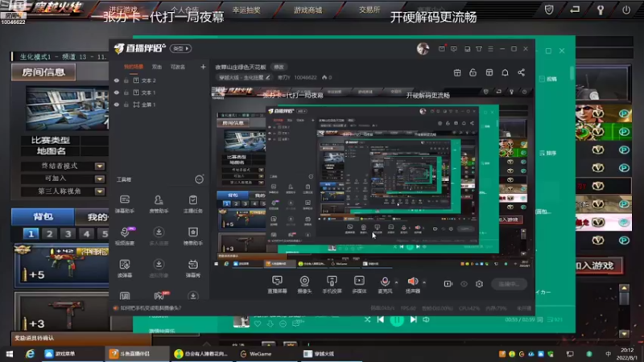Select backpack page 2

(49, 234)
